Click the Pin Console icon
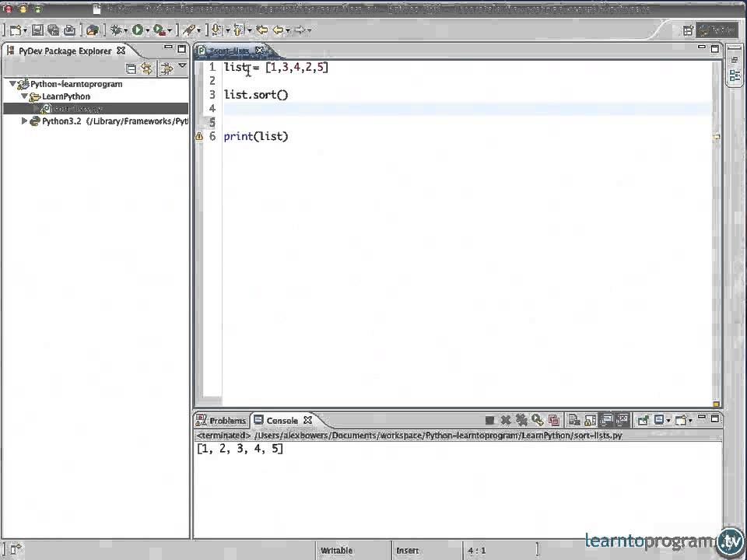The height and width of the screenshot is (560, 747). (643, 420)
